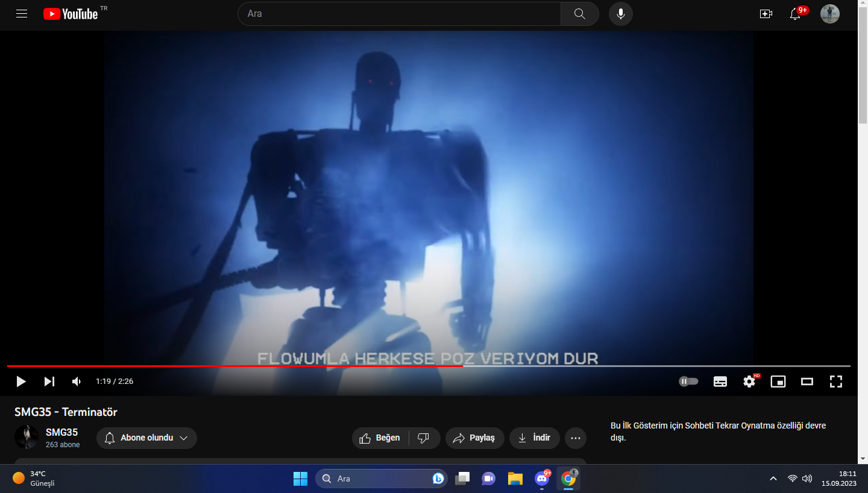Click the İndir download button
The width and height of the screenshot is (868, 493).
click(534, 438)
